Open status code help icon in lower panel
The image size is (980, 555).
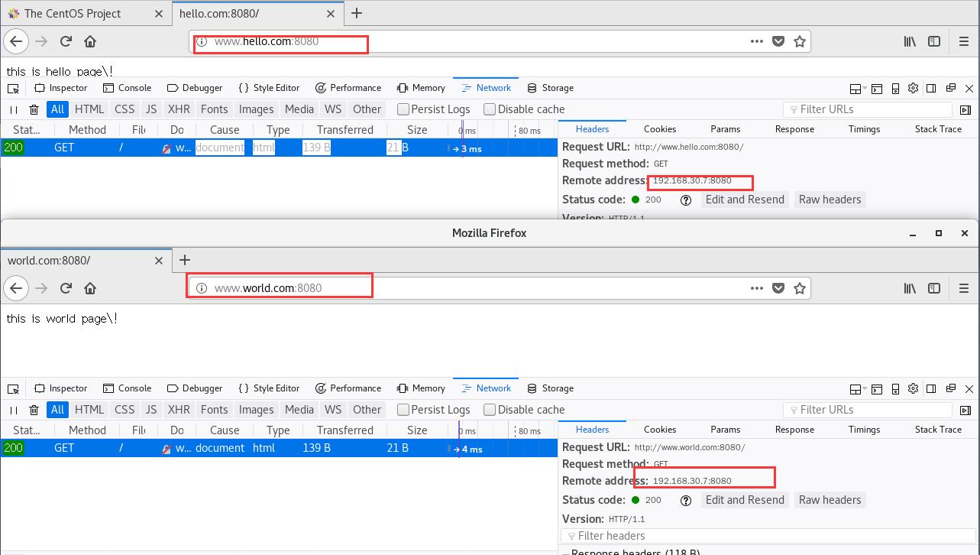686,501
